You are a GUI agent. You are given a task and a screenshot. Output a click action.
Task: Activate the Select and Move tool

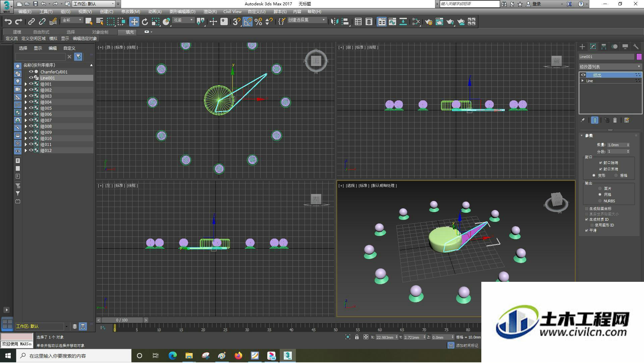(134, 22)
